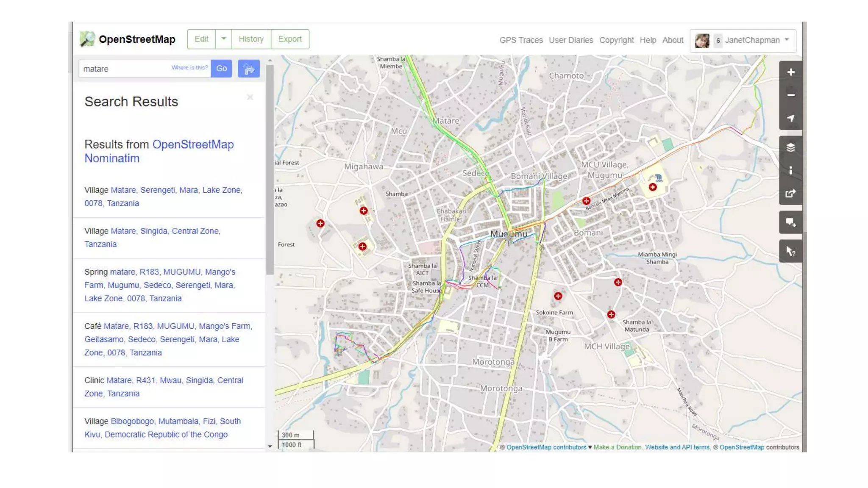
Task: Open the History tab
Action: (x=251, y=39)
